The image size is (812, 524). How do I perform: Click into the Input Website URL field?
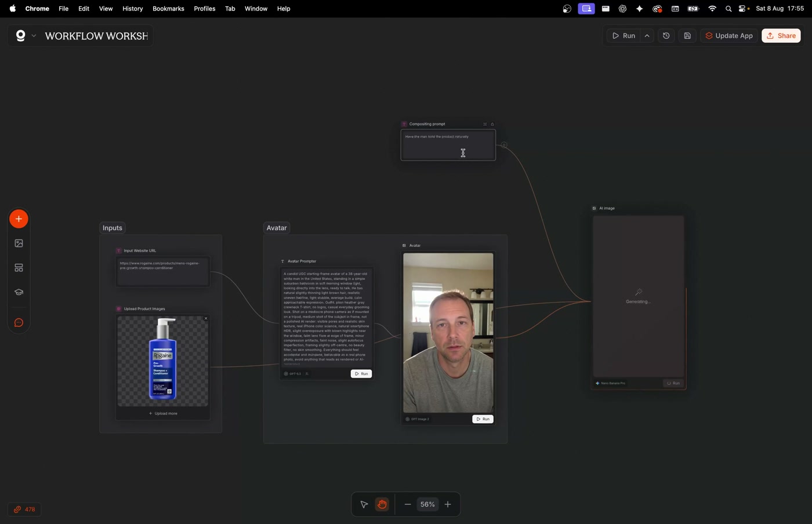(x=163, y=271)
